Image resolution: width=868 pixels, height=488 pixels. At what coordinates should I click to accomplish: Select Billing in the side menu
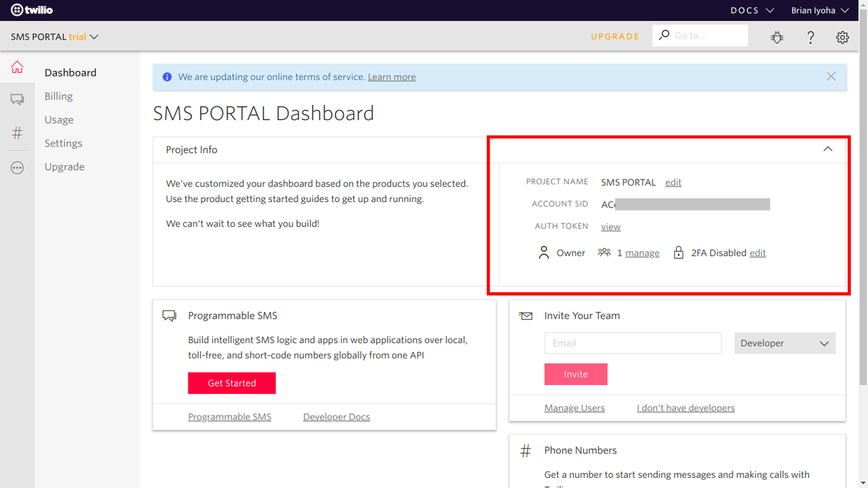[x=58, y=96]
